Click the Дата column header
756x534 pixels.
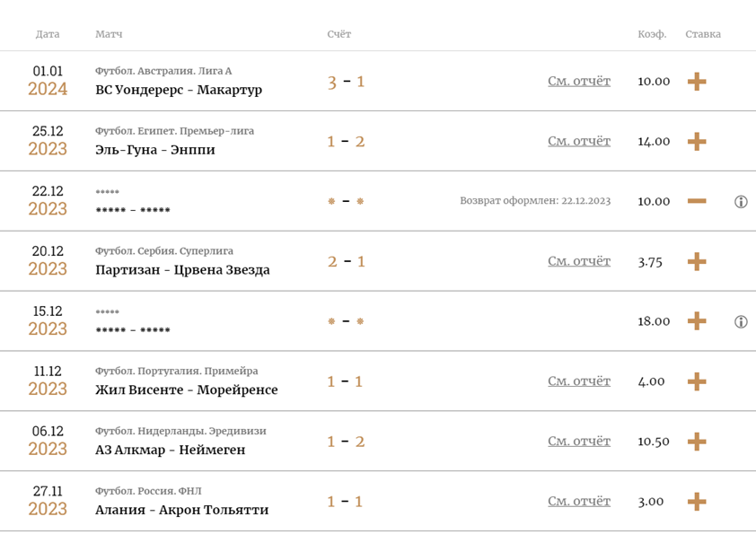click(48, 34)
